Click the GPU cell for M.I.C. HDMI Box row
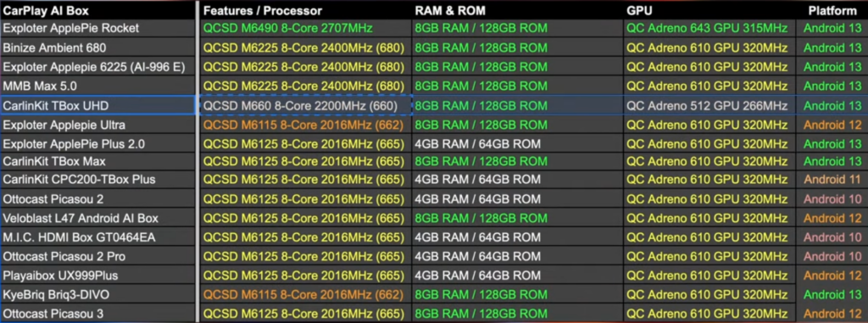 (x=709, y=237)
